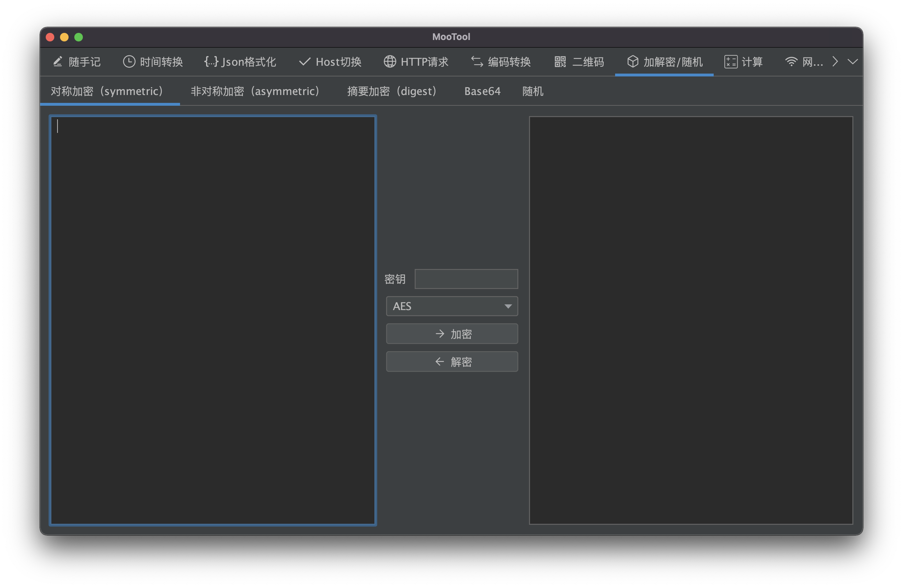Click the wifi icon for the network tab

791,61
